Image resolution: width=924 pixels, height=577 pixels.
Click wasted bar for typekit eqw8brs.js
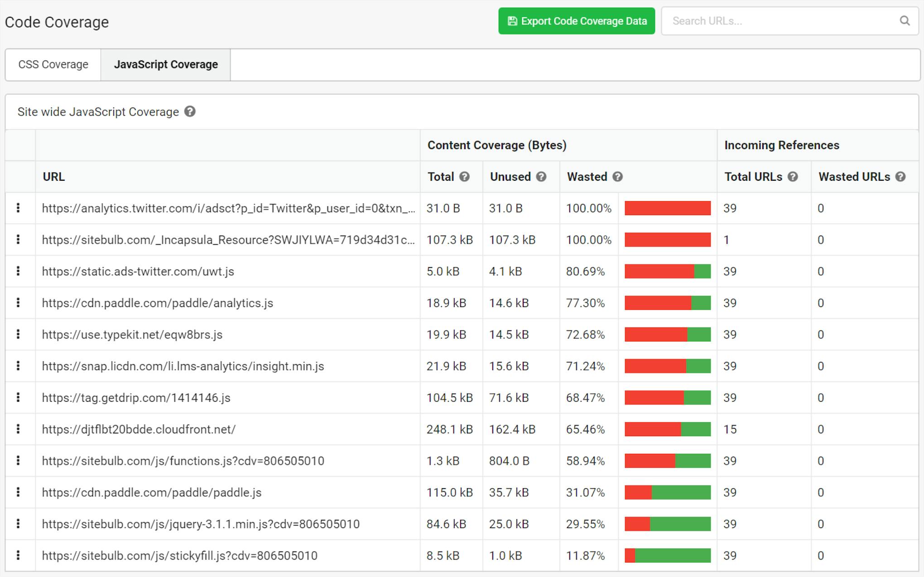[667, 335]
